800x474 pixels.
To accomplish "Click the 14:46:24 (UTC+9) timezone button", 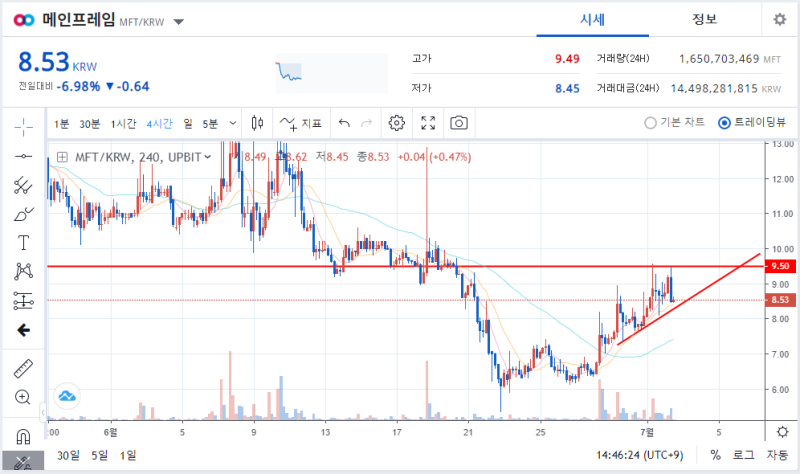I will tap(640, 455).
